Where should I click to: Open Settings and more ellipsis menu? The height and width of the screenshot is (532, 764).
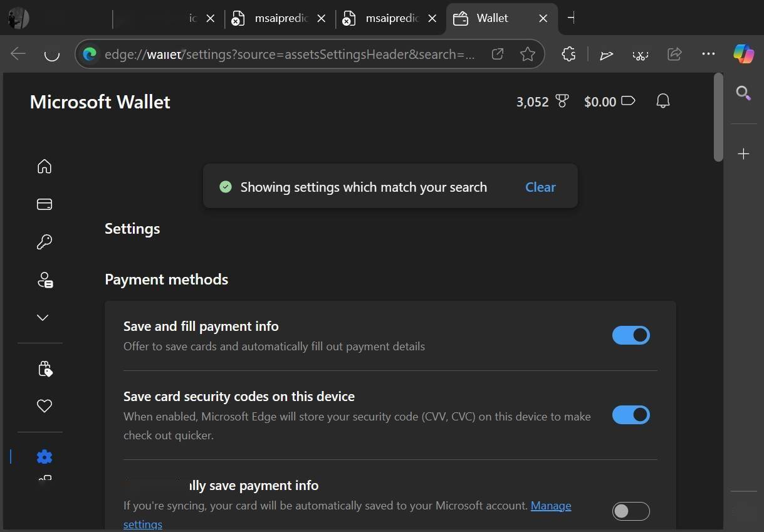[708, 54]
